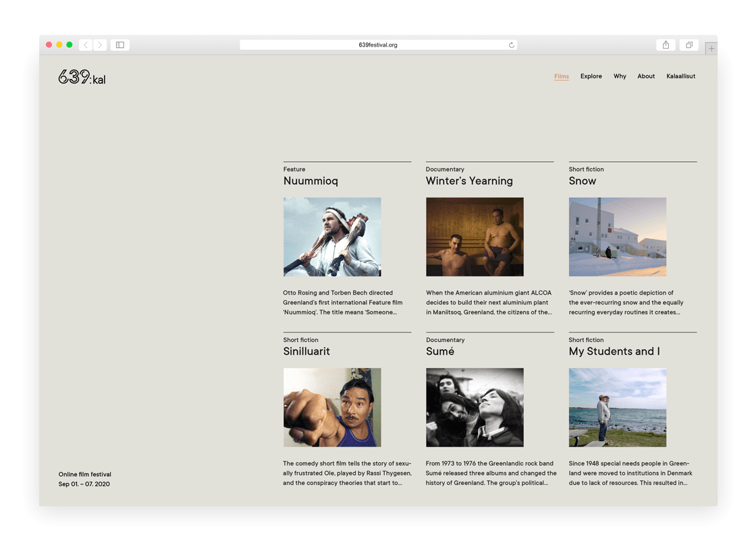Click the browser back arrow
756x547 pixels.
86,45
